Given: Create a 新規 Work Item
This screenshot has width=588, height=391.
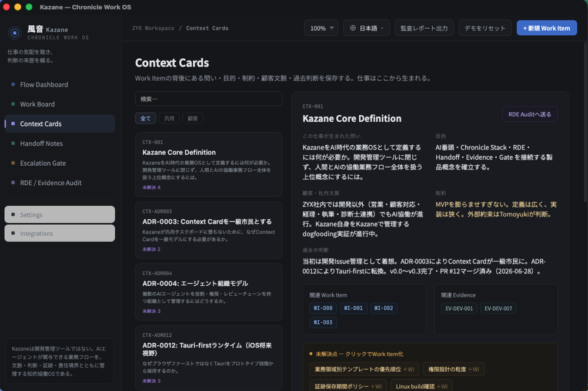Looking at the screenshot, I should click(547, 28).
